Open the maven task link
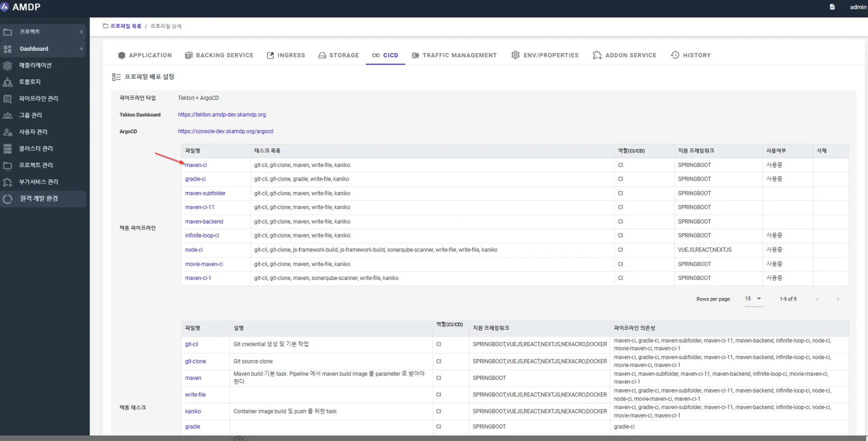This screenshot has height=441, width=868. tap(193, 378)
